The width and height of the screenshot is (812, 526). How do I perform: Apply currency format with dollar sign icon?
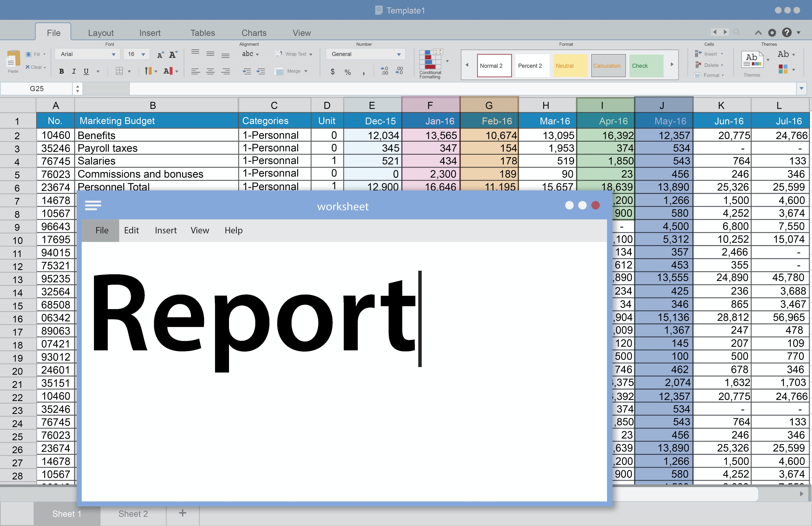(332, 71)
